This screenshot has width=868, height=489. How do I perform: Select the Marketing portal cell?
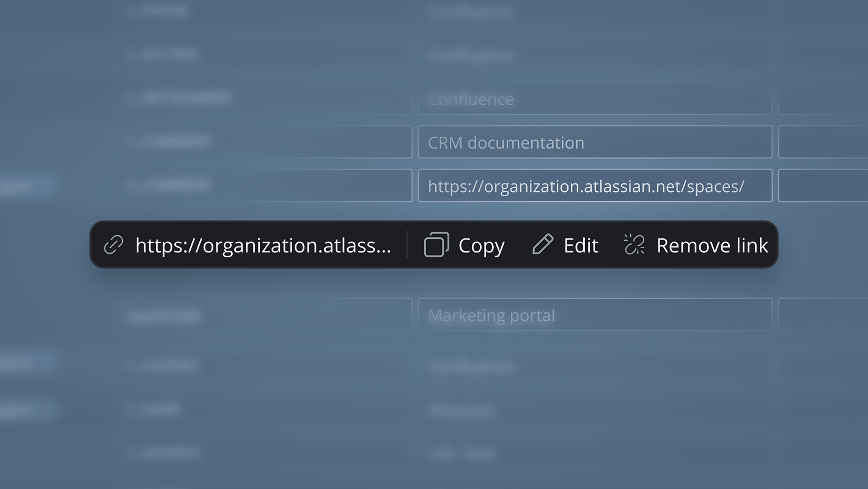[595, 314]
